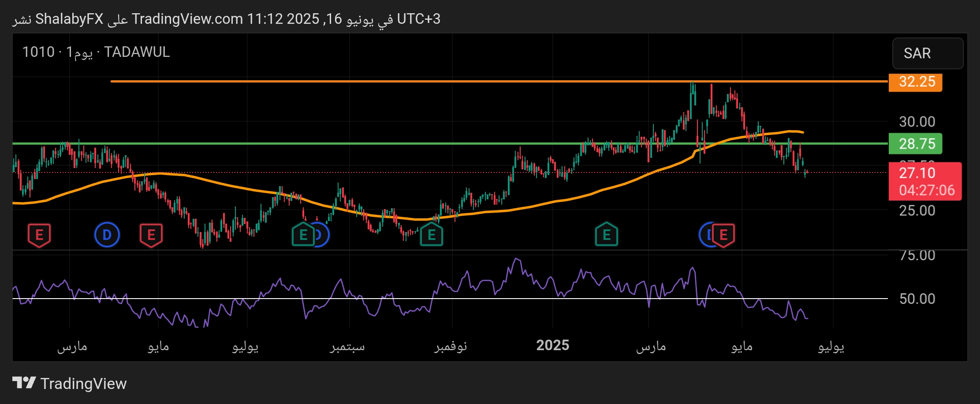Click the 30.00 price axis value
The width and height of the screenshot is (980, 404).
pos(917,122)
